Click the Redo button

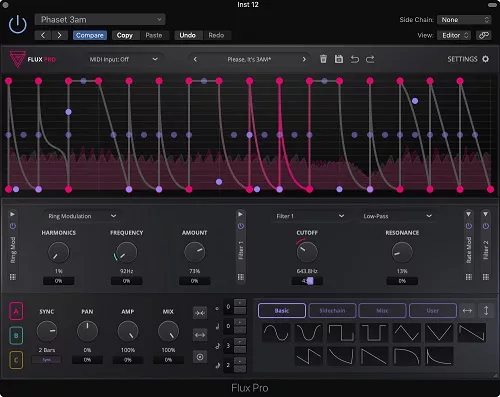point(216,35)
